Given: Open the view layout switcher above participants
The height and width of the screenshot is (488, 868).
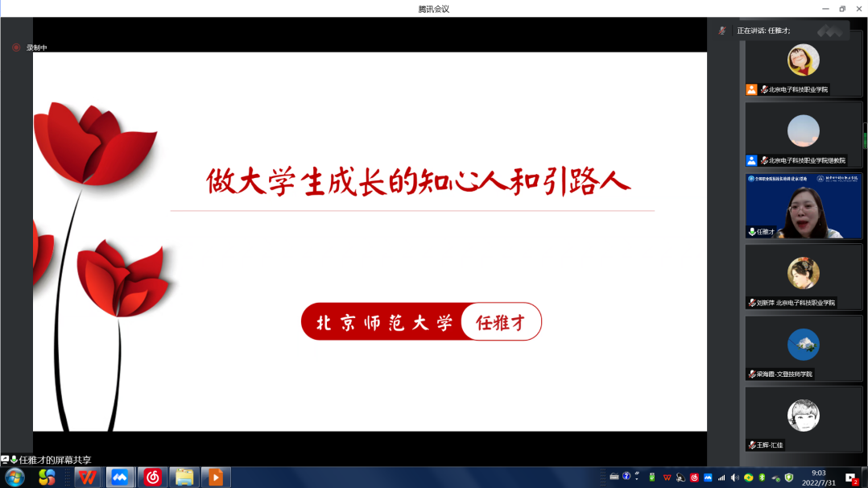Looking at the screenshot, I should pyautogui.click(x=829, y=31).
